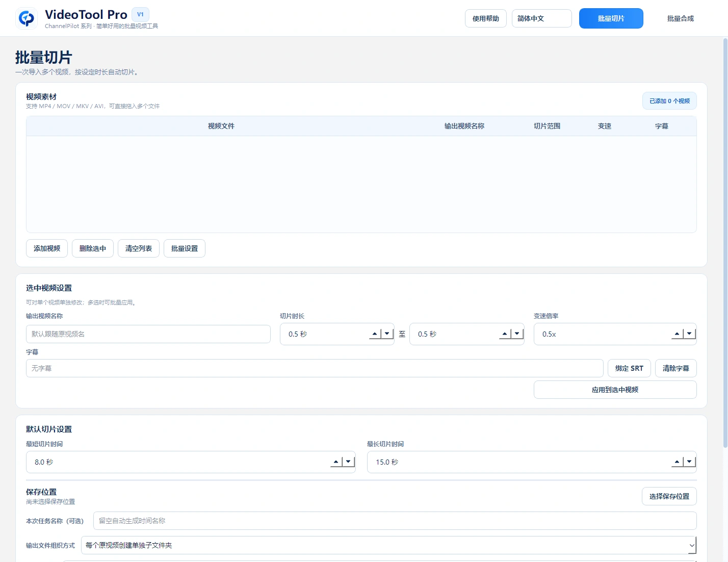Decrease 最短切片时间 using down arrow
Viewport: 728px width, 562px height.
[x=349, y=462]
